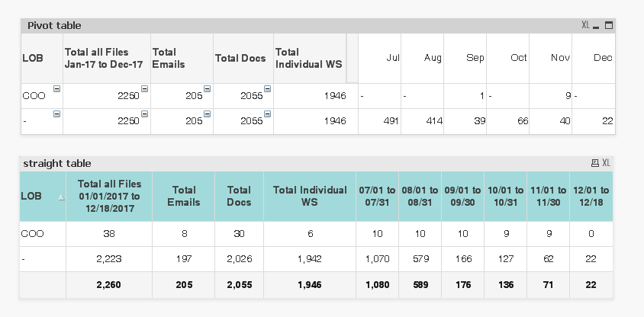Select COO cell in the straight table
This screenshot has height=317, width=644.
point(34,234)
